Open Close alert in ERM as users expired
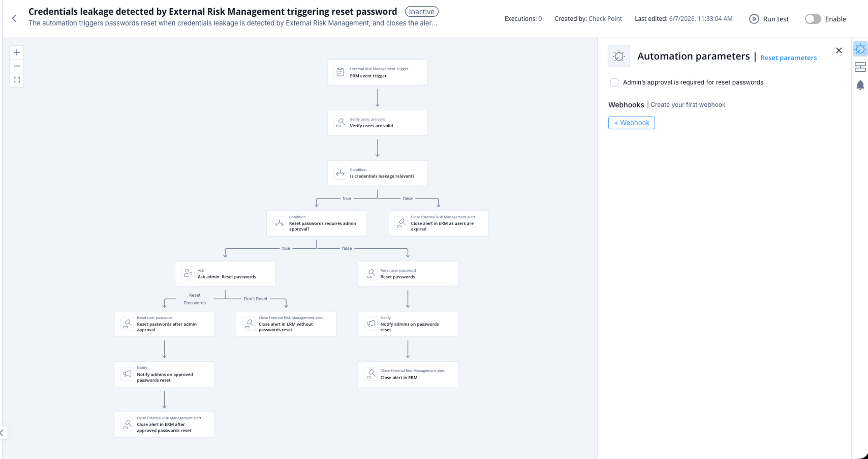 tap(438, 223)
